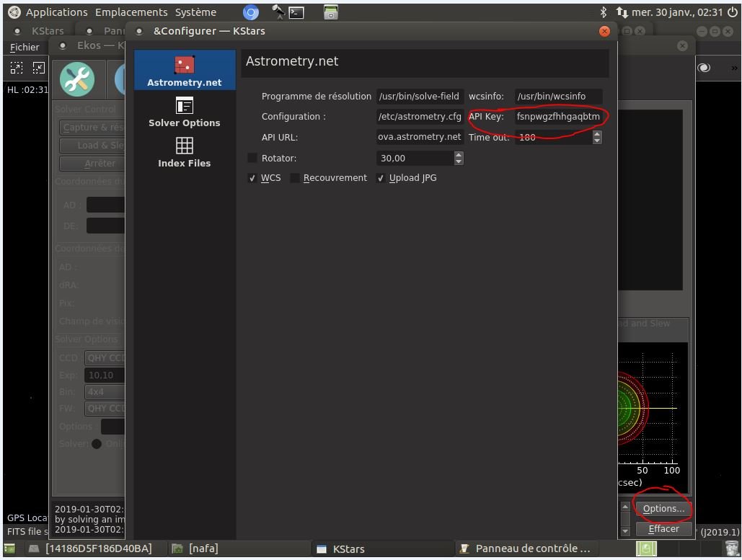Open the Fichier menu in KStars

tap(25, 48)
